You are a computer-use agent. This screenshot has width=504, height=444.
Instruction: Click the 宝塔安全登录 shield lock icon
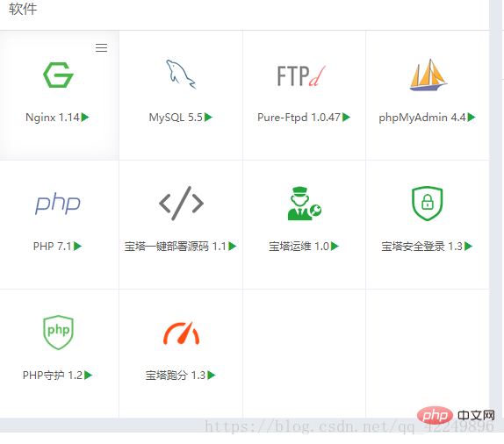click(428, 203)
